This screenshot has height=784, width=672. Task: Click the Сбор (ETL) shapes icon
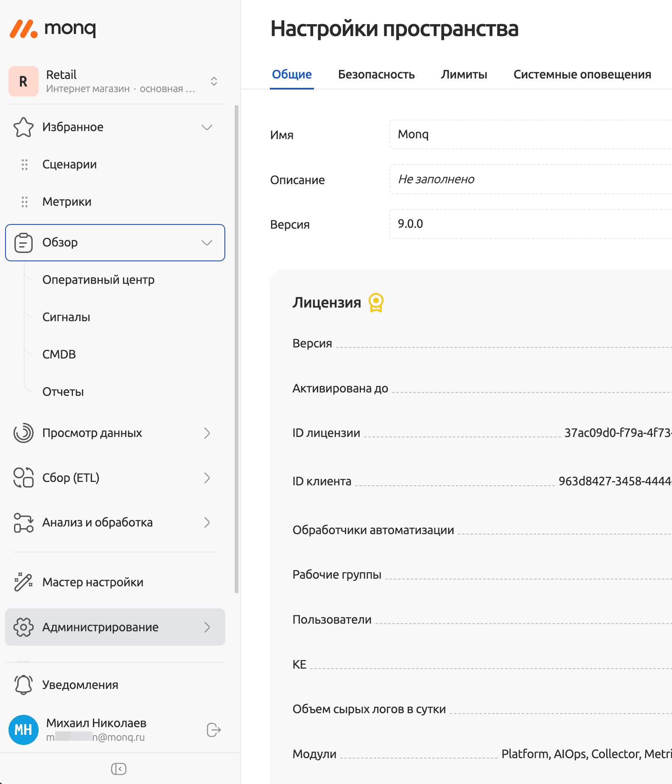click(23, 478)
